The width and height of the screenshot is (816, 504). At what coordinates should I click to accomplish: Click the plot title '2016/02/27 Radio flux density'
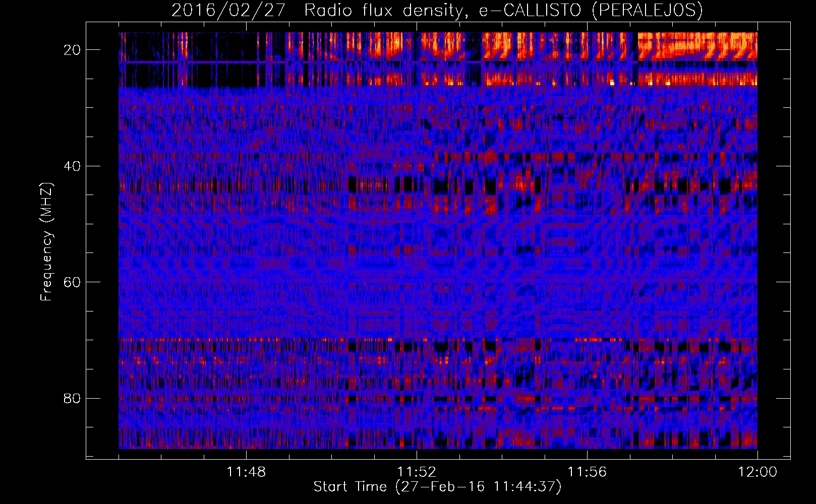tap(437, 11)
